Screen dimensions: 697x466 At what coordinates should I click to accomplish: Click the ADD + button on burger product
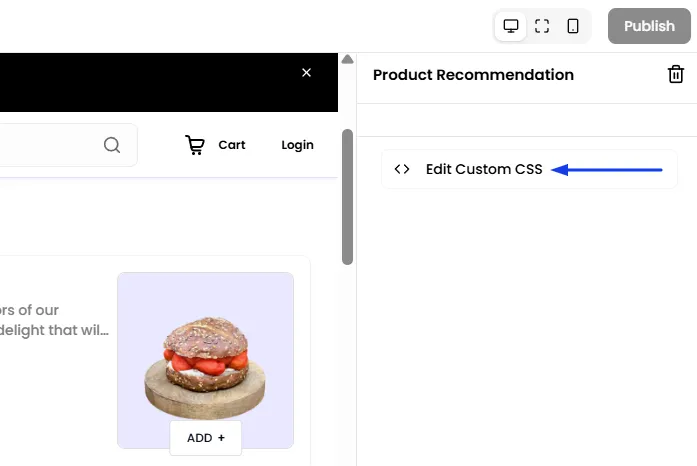click(x=206, y=438)
